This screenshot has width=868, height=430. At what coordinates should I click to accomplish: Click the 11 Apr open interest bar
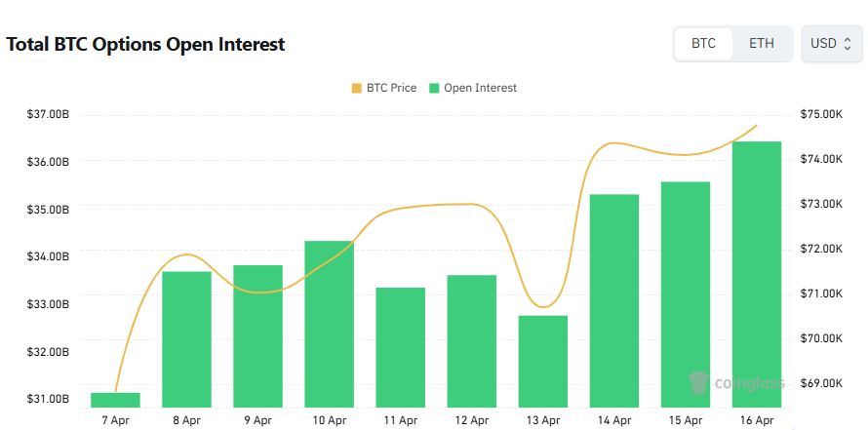pyautogui.click(x=401, y=346)
